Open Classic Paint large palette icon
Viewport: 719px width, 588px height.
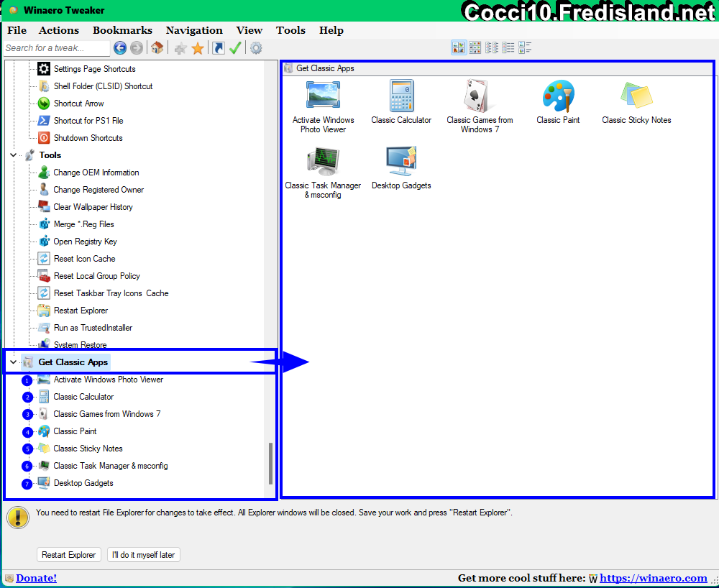point(559,96)
